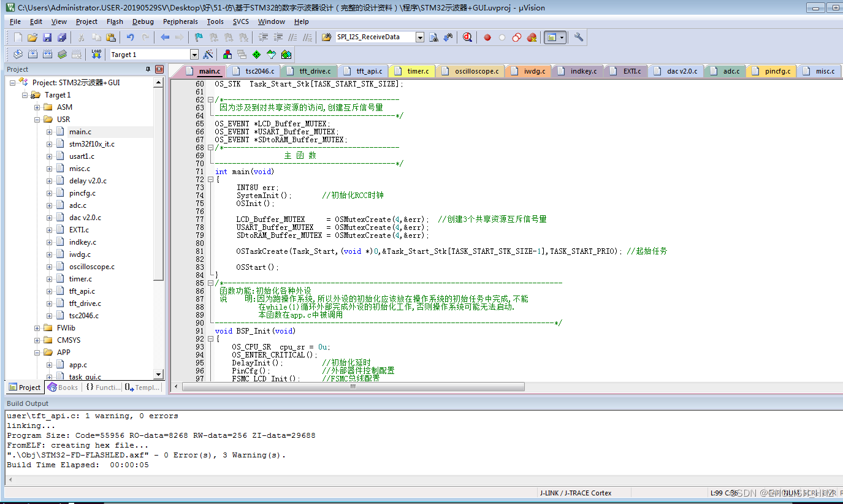Screen dimensions: 843x504
Task: Expand the CMSYS folder
Action: (x=37, y=340)
